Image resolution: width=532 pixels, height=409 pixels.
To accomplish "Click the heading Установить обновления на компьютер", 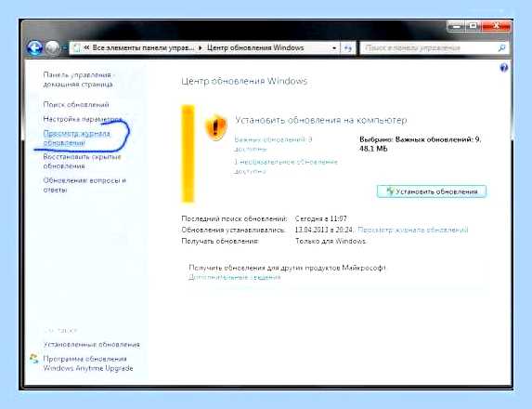I will [321, 120].
